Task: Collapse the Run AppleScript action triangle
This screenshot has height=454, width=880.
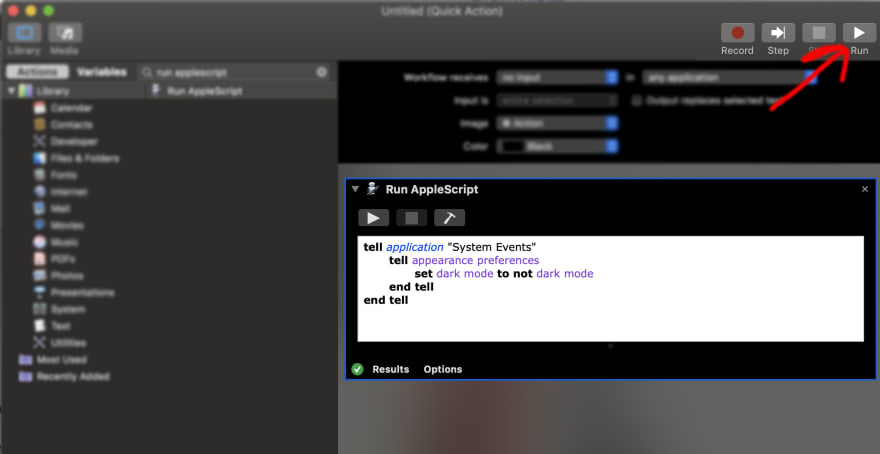Action: pyautogui.click(x=355, y=189)
